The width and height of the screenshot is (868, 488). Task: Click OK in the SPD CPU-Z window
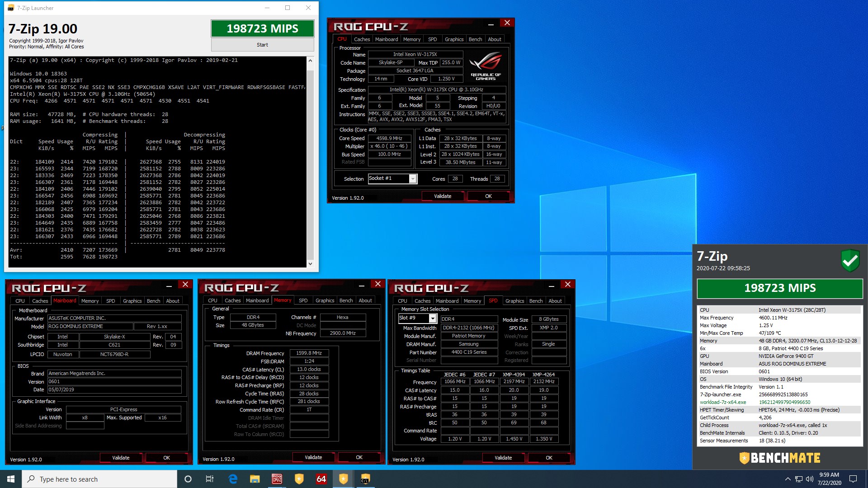click(x=549, y=458)
